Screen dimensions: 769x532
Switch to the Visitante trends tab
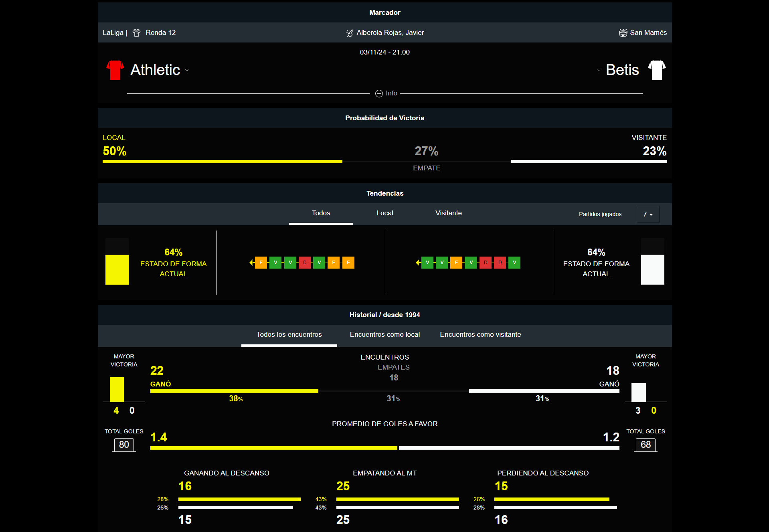[448, 213]
